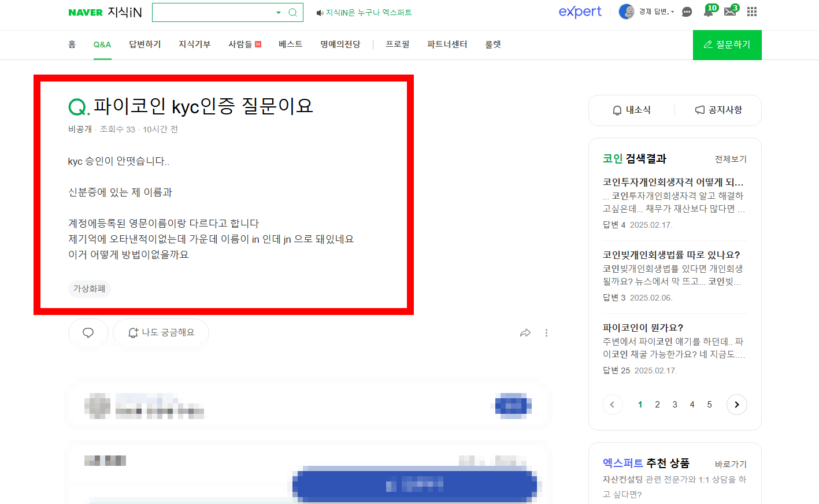Click the share arrow icon
The width and height of the screenshot is (819, 504).
click(525, 333)
